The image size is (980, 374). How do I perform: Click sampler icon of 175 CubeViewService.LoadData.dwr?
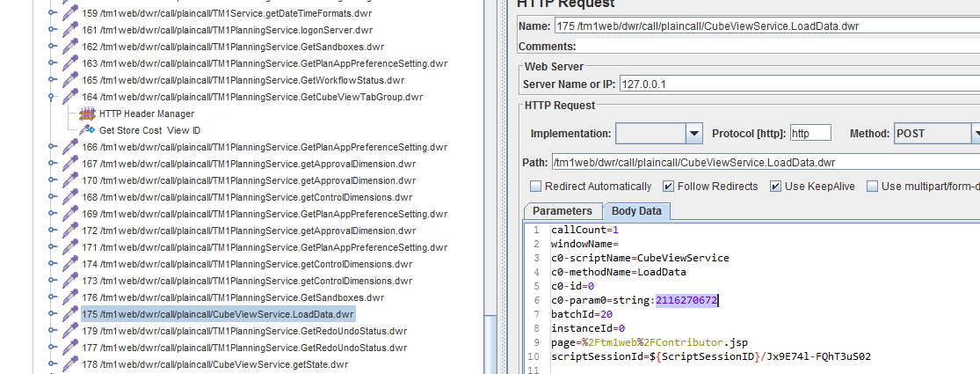(70, 314)
